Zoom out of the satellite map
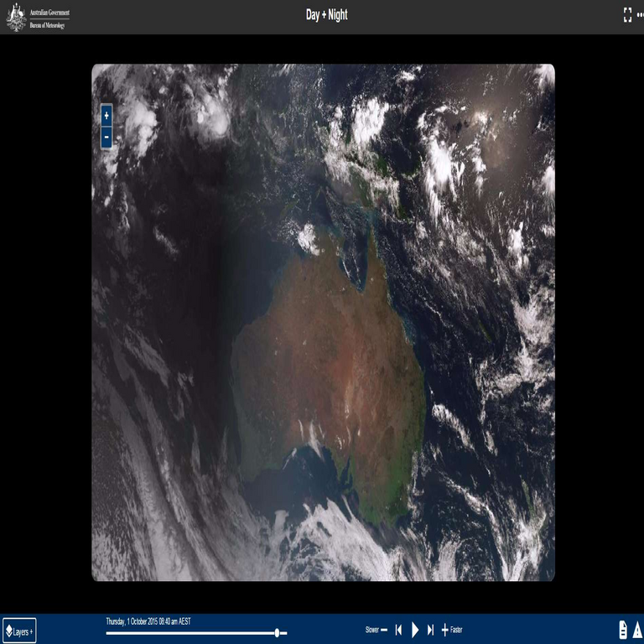Image resolution: width=644 pixels, height=644 pixels. 106,138
